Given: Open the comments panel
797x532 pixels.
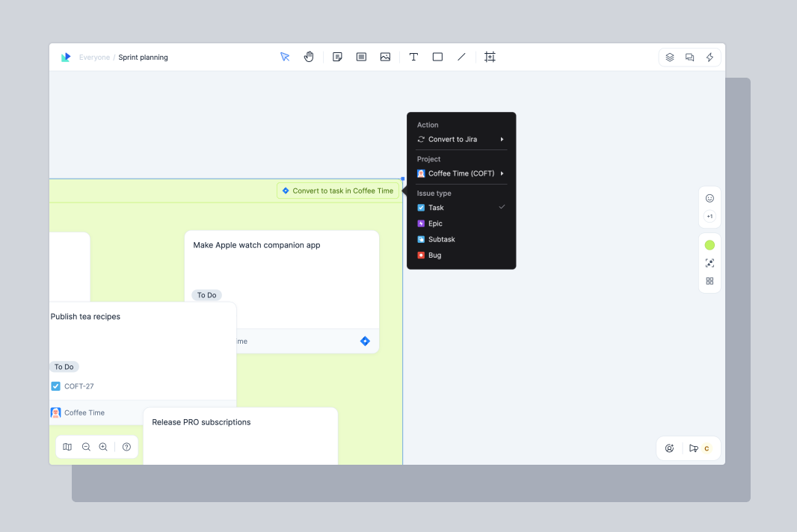Looking at the screenshot, I should coord(689,57).
